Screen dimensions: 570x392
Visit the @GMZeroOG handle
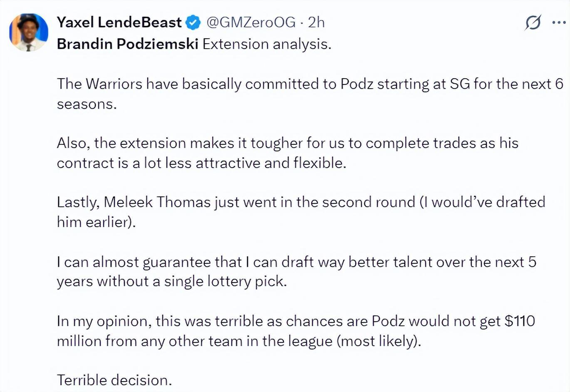[x=251, y=22]
